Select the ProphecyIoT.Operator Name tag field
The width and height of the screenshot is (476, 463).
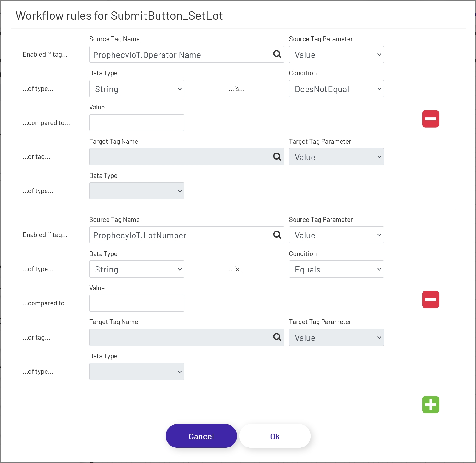click(177, 54)
